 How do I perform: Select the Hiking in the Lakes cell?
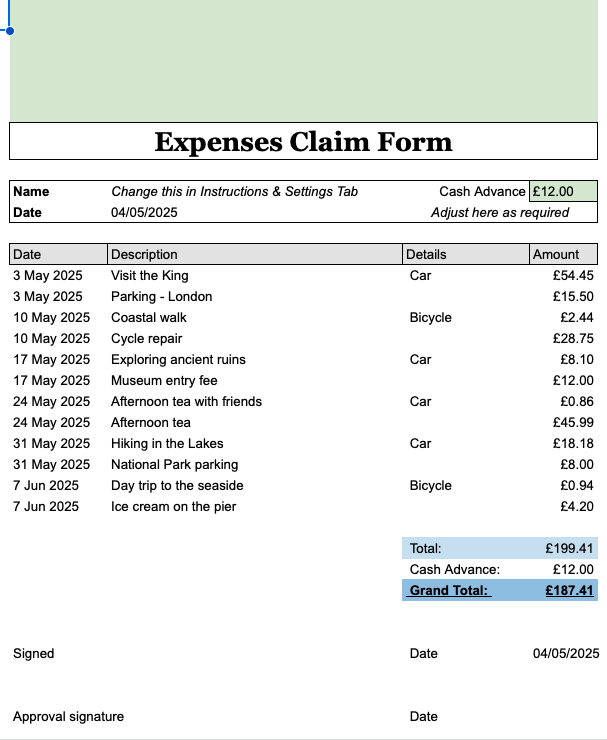tap(167, 443)
